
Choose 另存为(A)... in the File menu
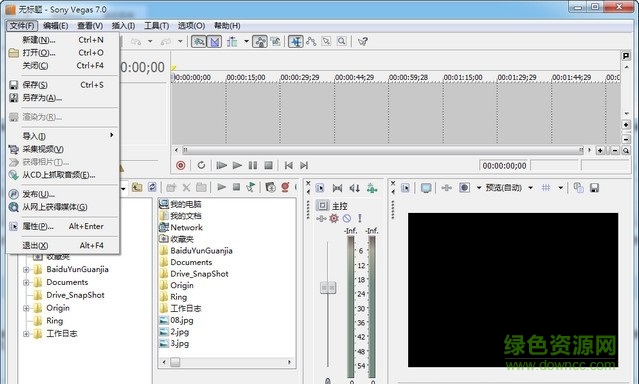pos(63,98)
